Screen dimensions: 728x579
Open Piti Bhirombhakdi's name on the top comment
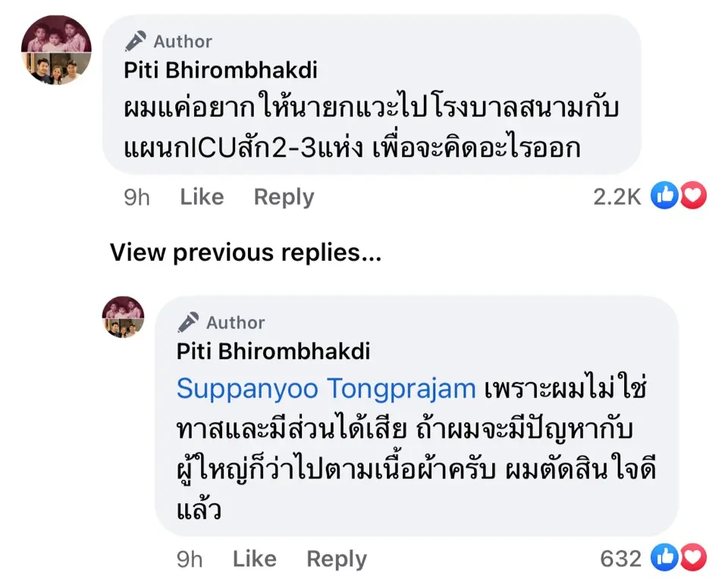(x=220, y=70)
